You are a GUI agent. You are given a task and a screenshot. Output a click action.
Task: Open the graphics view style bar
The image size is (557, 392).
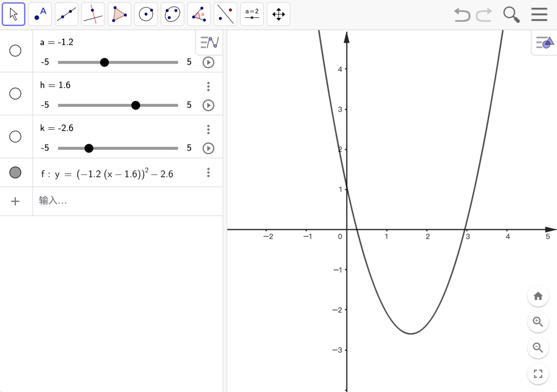[545, 43]
